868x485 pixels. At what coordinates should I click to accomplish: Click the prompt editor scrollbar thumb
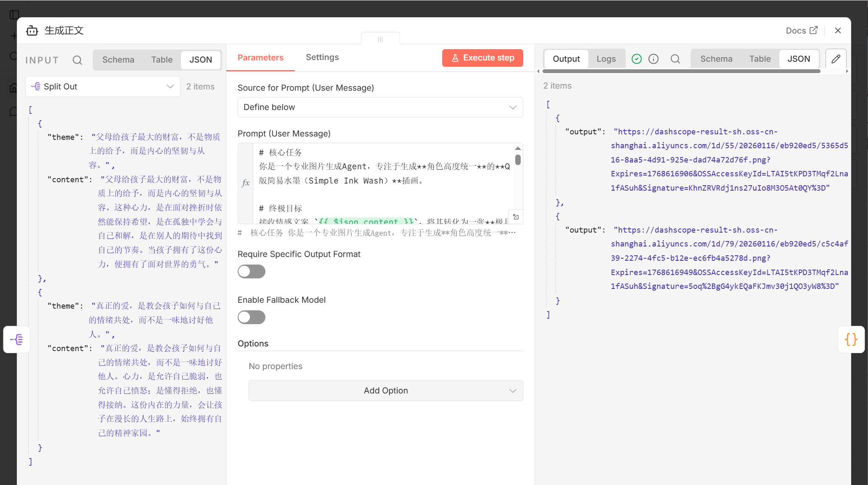click(518, 160)
